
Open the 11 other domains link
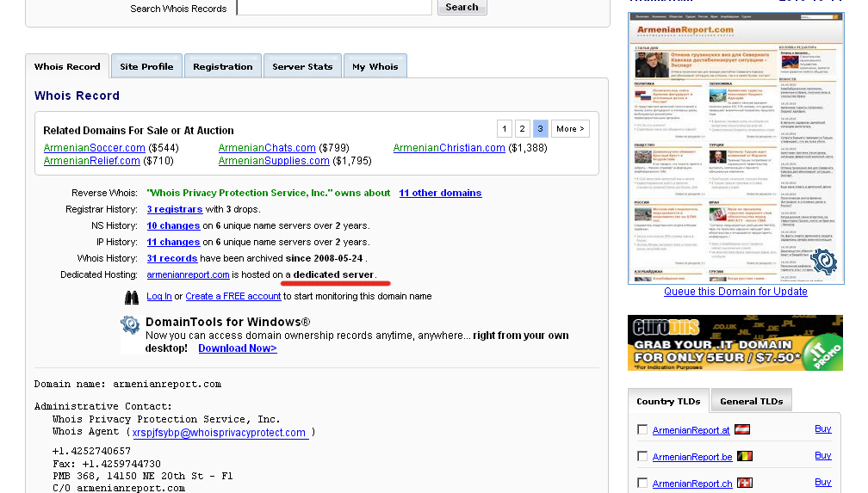pos(440,193)
